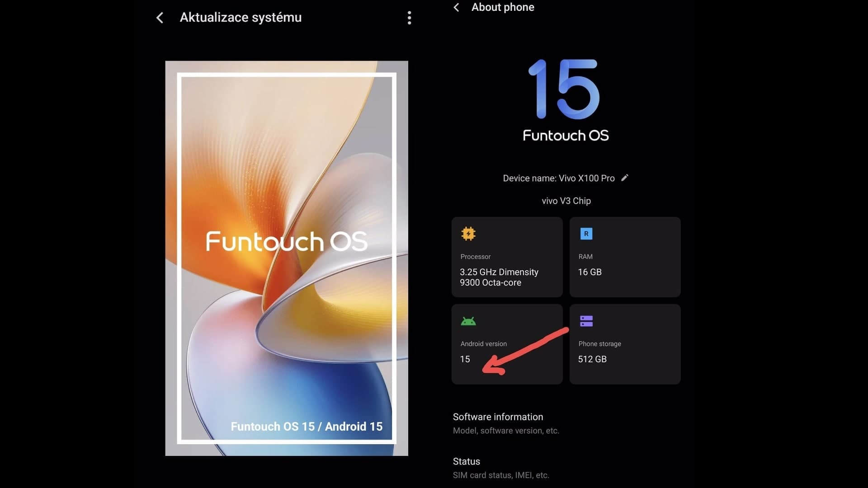The height and width of the screenshot is (488, 868).
Task: Open Software information
Action: click(566, 423)
